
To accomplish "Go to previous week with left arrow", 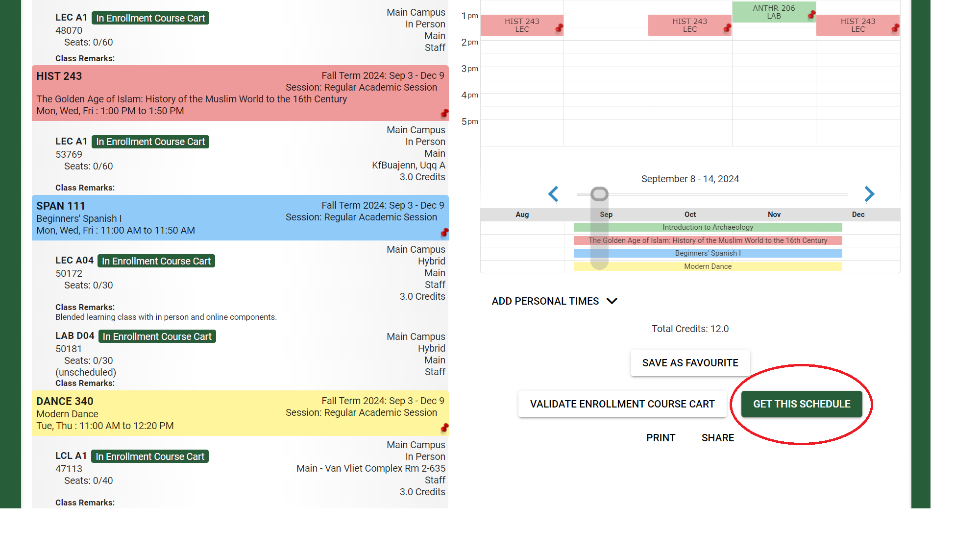I will [553, 194].
